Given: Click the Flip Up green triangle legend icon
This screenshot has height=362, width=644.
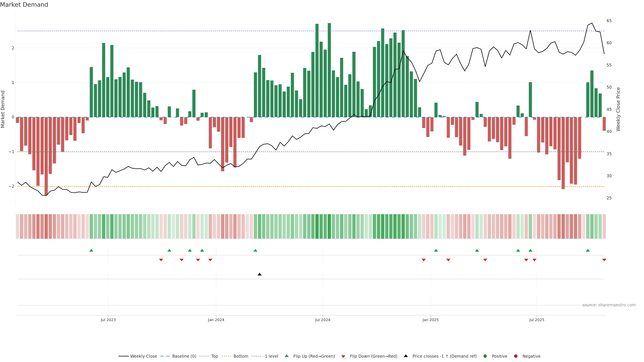Looking at the screenshot, I should tap(286, 356).
